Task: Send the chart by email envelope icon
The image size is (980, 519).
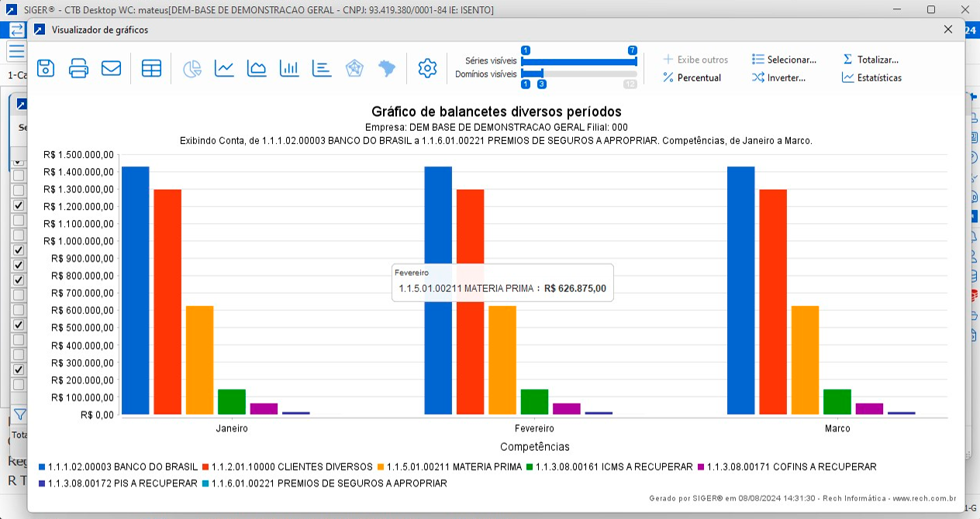Action: point(111,68)
